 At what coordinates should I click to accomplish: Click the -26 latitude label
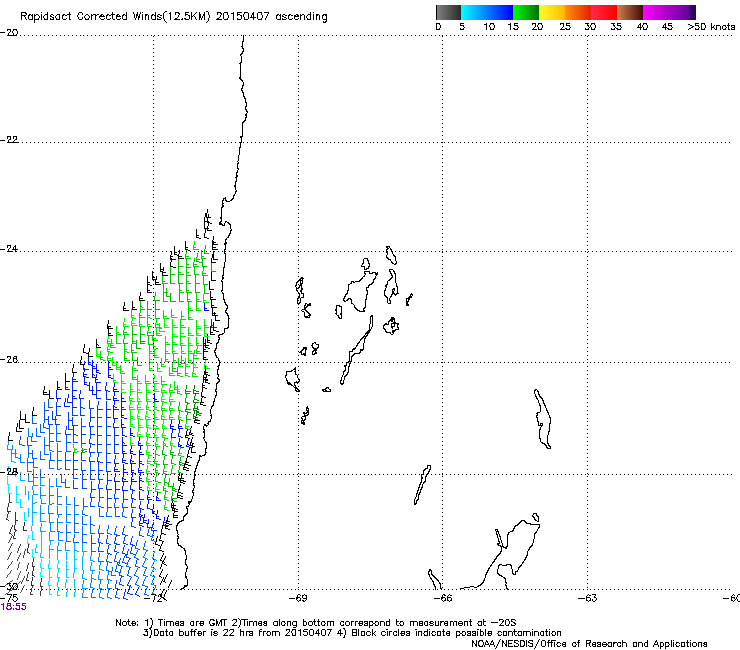[9, 360]
